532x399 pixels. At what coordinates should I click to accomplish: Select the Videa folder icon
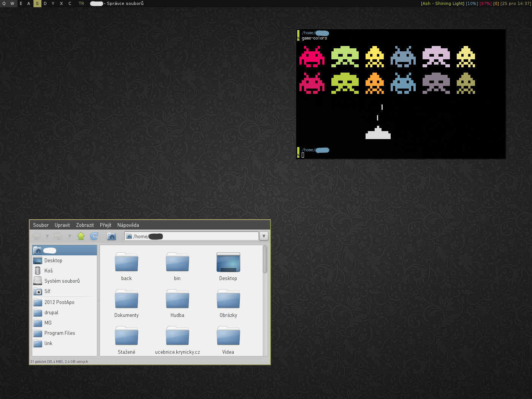[x=228, y=336]
